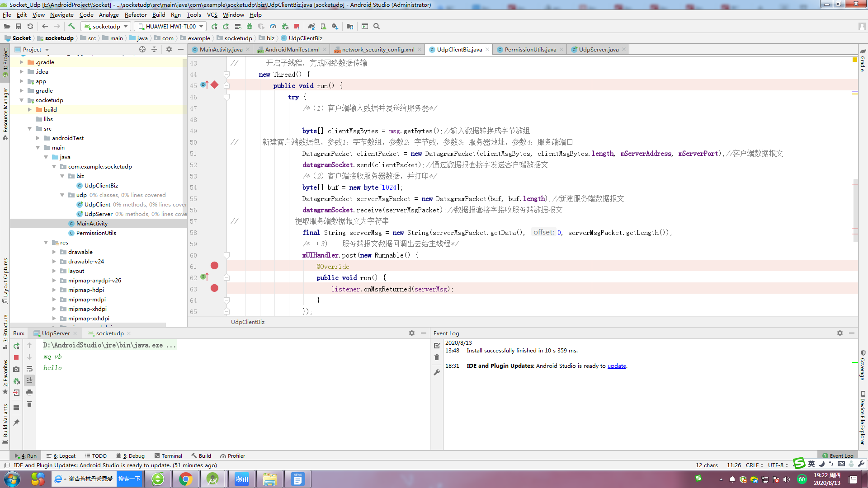Switch to the socketudp Run tab
This screenshot has height=488, width=868.
point(110,333)
